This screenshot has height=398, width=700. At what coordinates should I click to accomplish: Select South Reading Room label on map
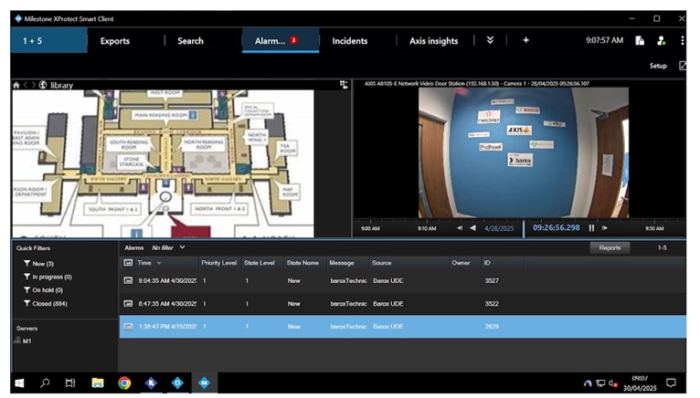[x=129, y=144]
